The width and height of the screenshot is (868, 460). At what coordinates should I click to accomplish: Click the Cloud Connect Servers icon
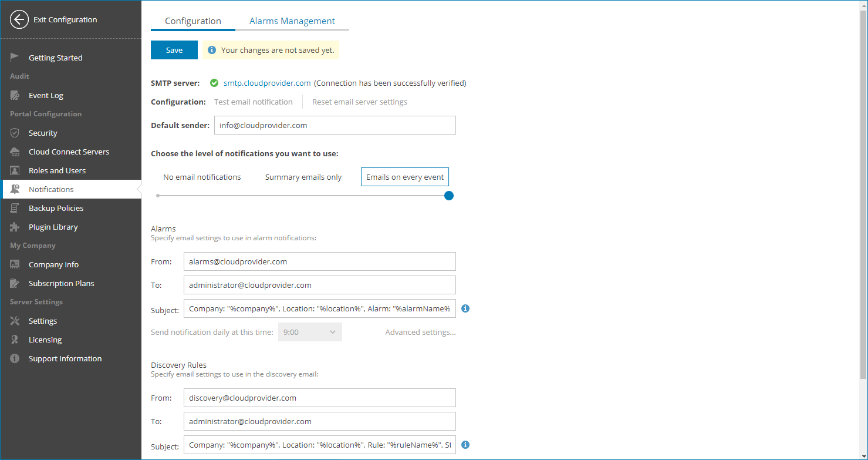coord(14,152)
